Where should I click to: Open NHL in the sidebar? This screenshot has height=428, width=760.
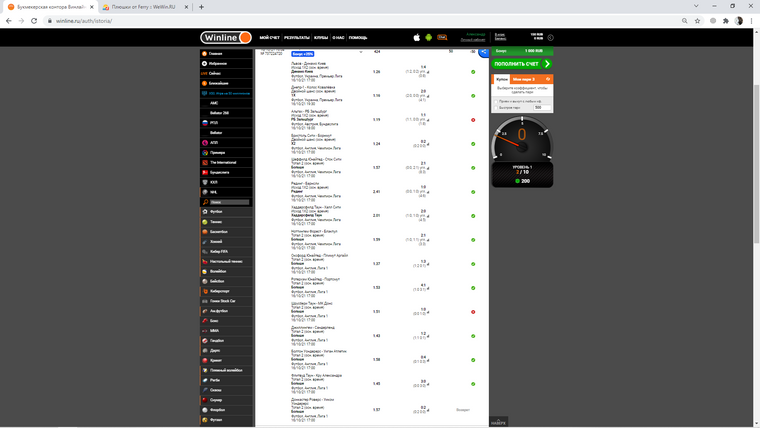pos(226,192)
